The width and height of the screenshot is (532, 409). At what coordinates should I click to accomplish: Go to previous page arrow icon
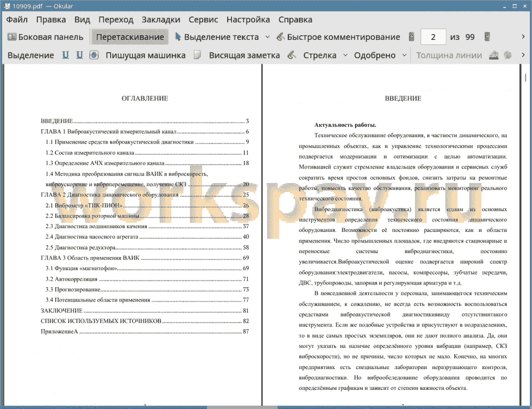(412, 37)
